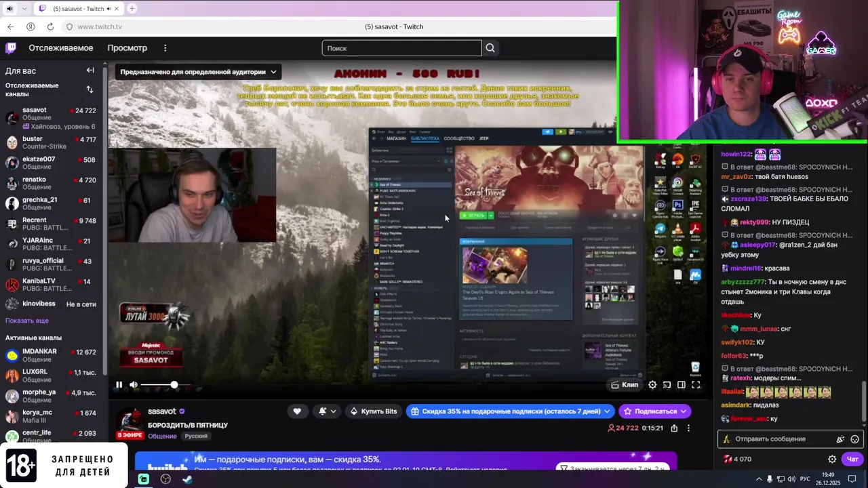868x488 pixels.
Task: Pause the stream playback
Action: coord(119,384)
